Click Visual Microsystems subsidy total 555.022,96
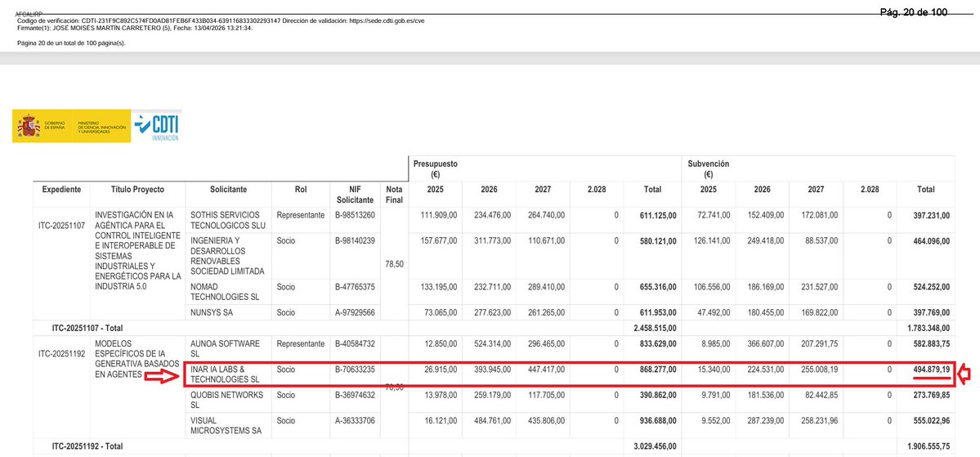 [x=931, y=421]
